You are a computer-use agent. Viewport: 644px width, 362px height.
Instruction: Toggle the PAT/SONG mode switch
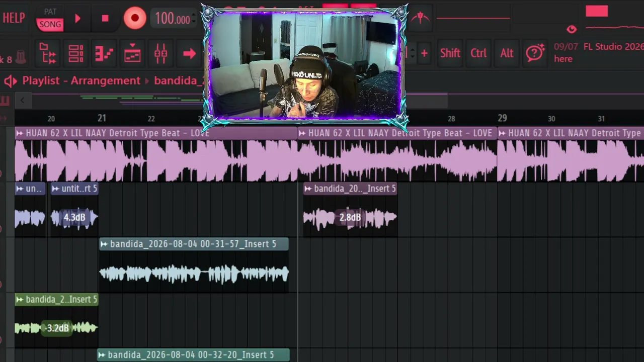(50, 19)
